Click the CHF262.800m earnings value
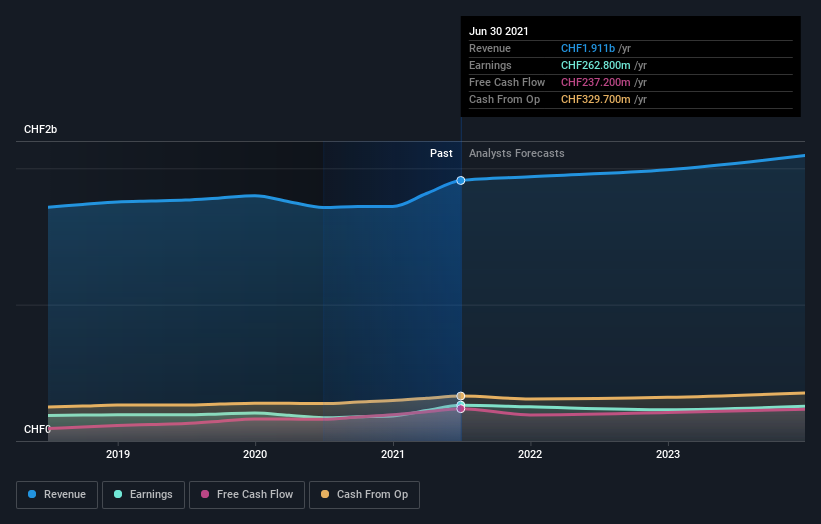 (x=595, y=65)
